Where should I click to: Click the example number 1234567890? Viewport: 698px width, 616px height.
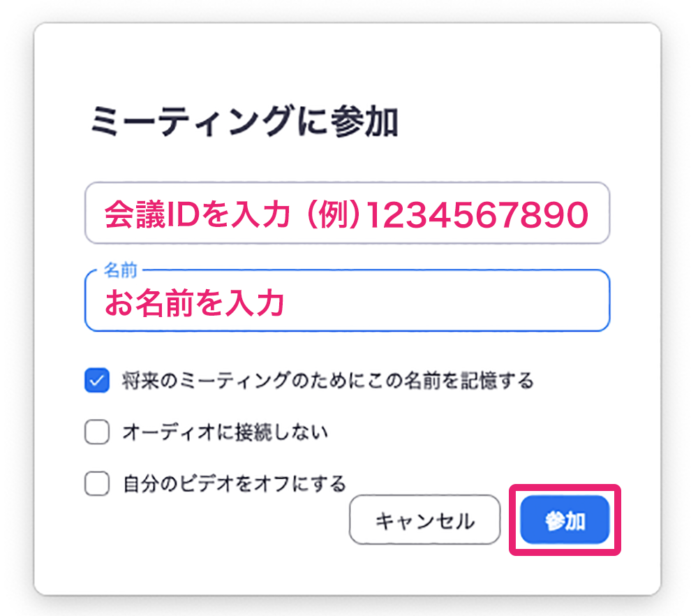(477, 216)
